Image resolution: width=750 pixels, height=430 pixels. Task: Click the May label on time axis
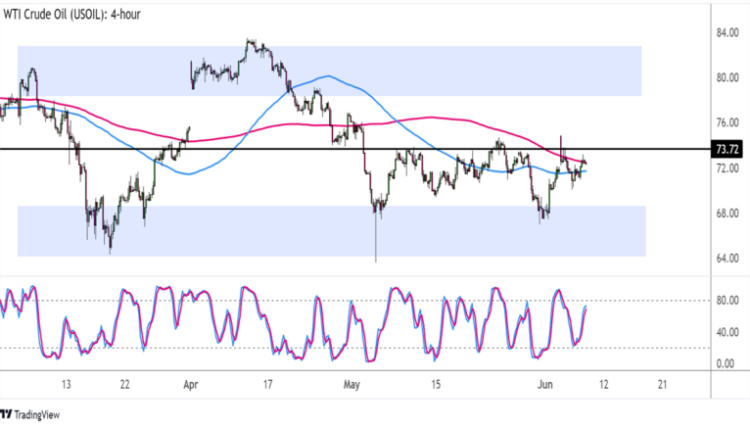pyautogui.click(x=351, y=383)
